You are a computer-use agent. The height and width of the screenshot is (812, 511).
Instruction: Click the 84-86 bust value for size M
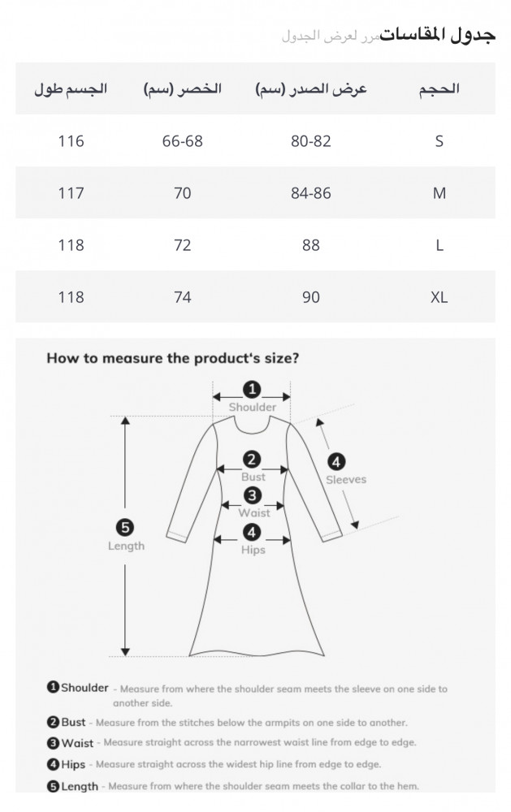pos(311,192)
